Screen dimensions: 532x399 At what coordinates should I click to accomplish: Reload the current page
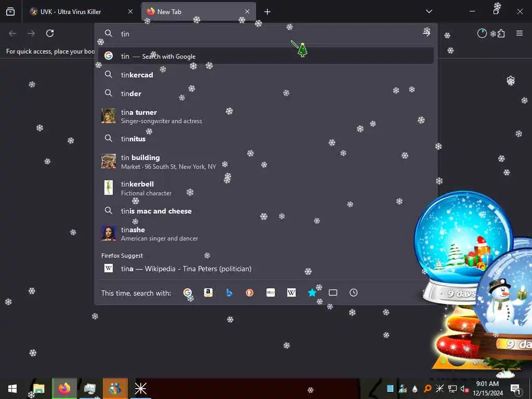[50, 33]
